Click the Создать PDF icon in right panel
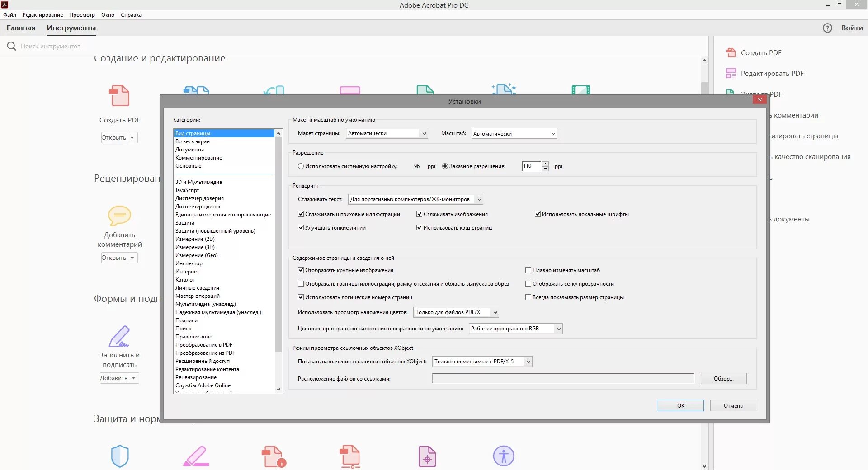The image size is (868, 470). 731,52
